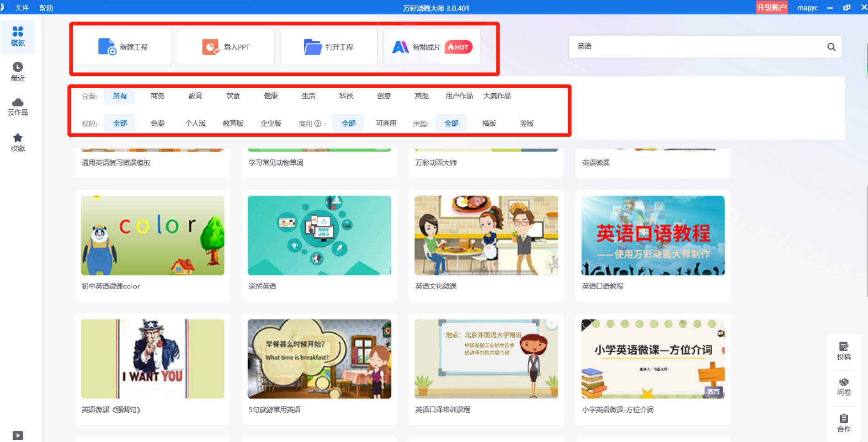The height and width of the screenshot is (442, 868).
Task: Click the 英语微课 template title
Action: [x=596, y=163]
